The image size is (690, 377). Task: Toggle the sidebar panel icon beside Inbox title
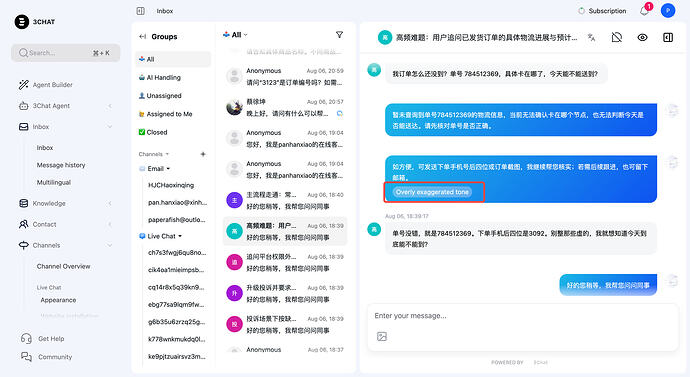[x=141, y=11]
